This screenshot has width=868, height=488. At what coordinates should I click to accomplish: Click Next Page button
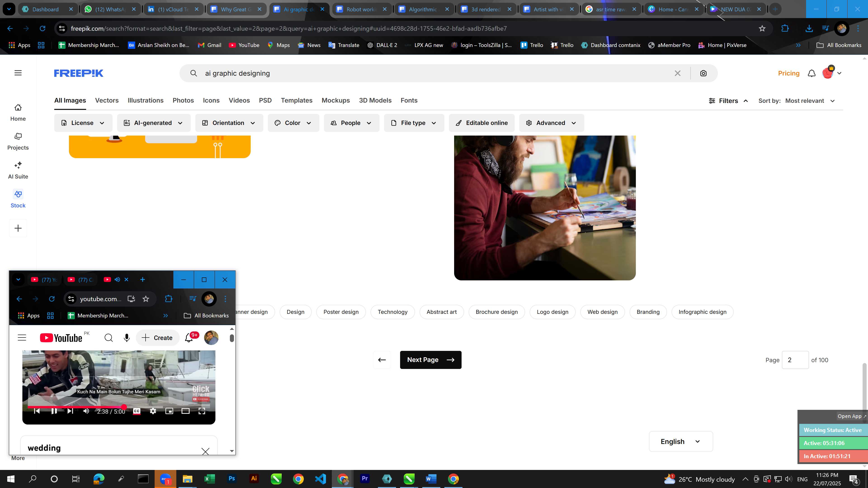pos(431,360)
